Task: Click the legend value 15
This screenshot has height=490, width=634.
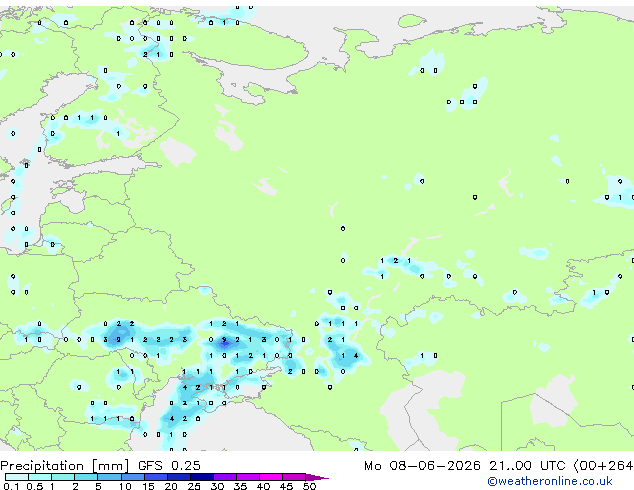Action: pyautogui.click(x=148, y=486)
